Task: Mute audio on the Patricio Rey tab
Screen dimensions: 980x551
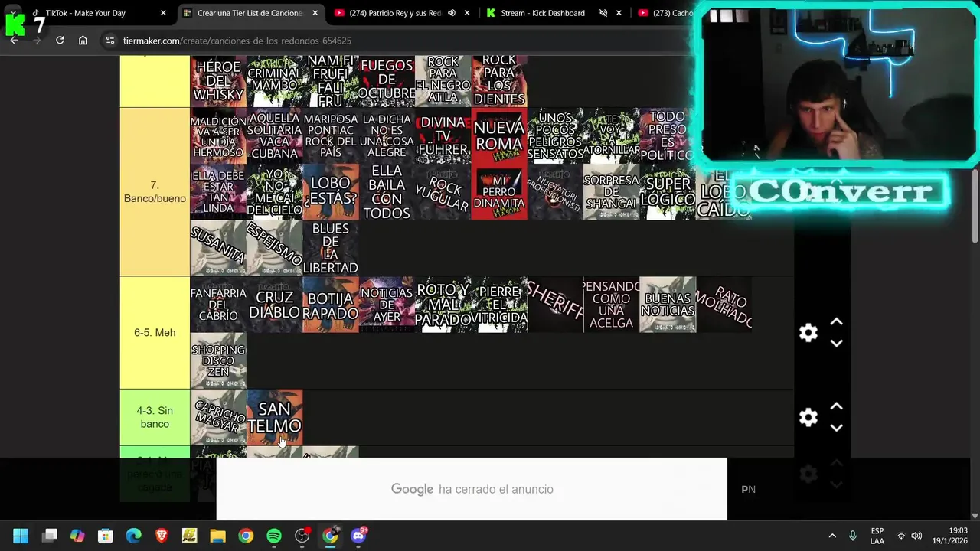Action: point(451,13)
